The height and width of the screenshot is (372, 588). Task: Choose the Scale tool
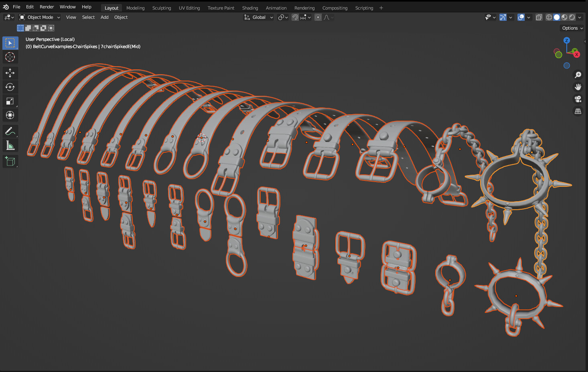click(10, 101)
